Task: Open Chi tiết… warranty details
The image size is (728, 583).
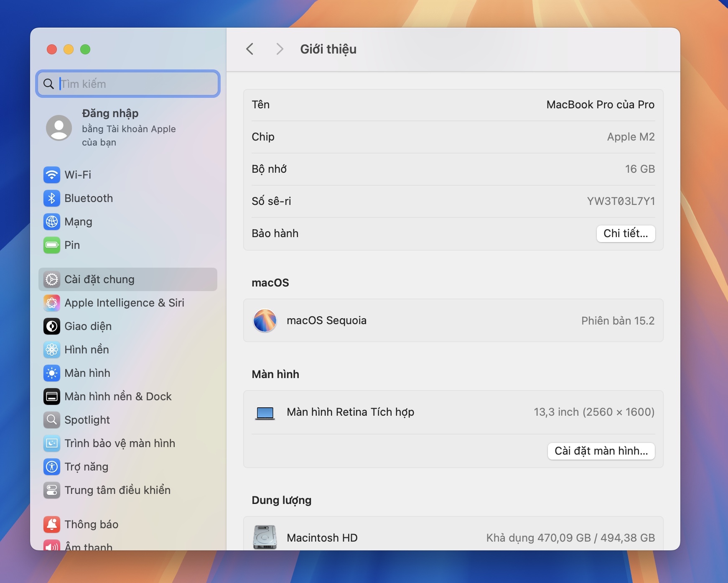Action: click(x=626, y=233)
